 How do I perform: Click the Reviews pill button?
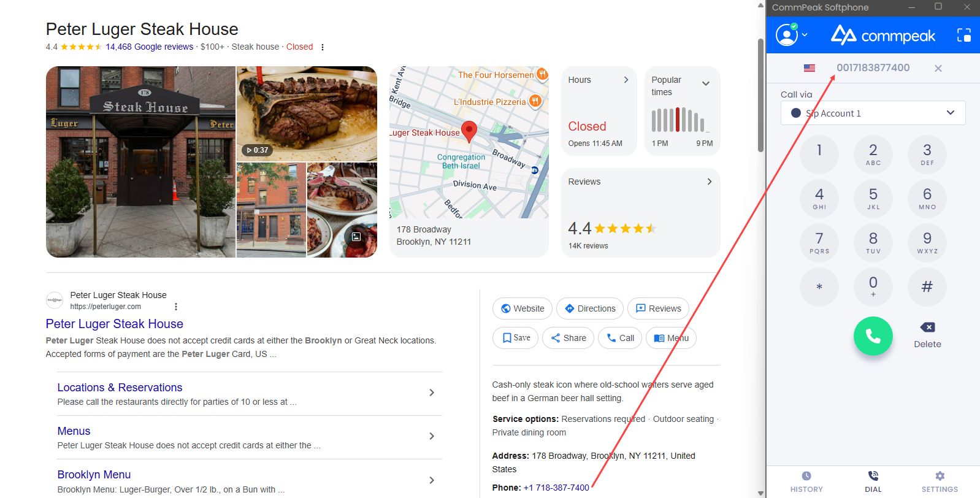click(x=658, y=308)
